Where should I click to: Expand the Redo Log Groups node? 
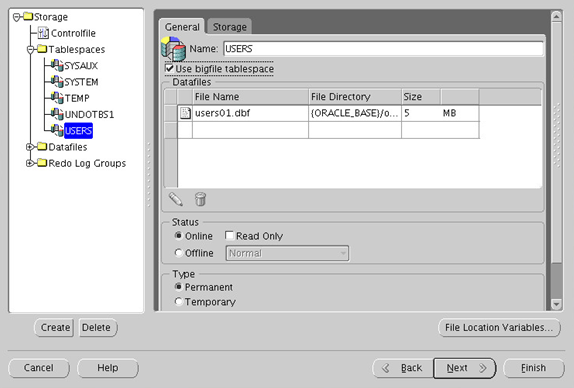pos(30,163)
